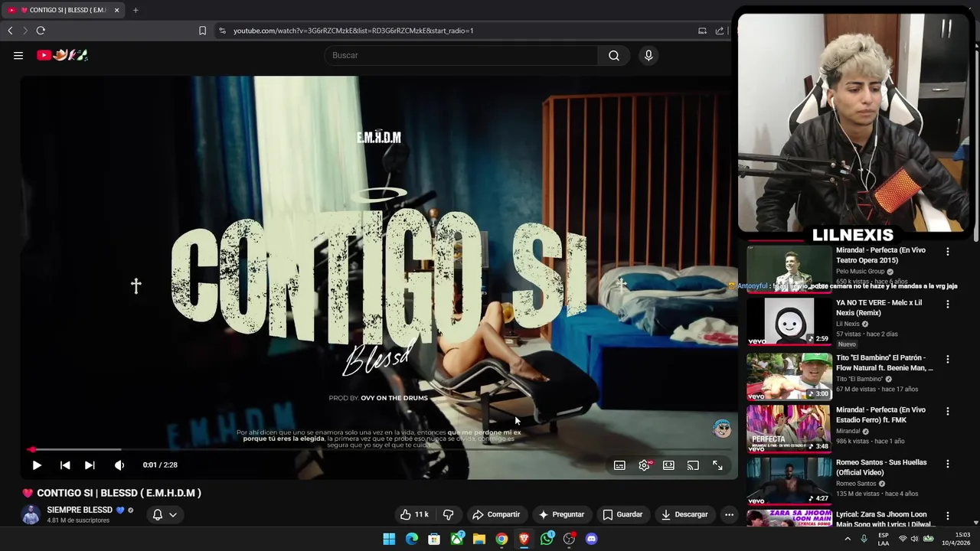Click the search input field Buscar
Viewport: 980px width, 551px height.
coord(462,55)
